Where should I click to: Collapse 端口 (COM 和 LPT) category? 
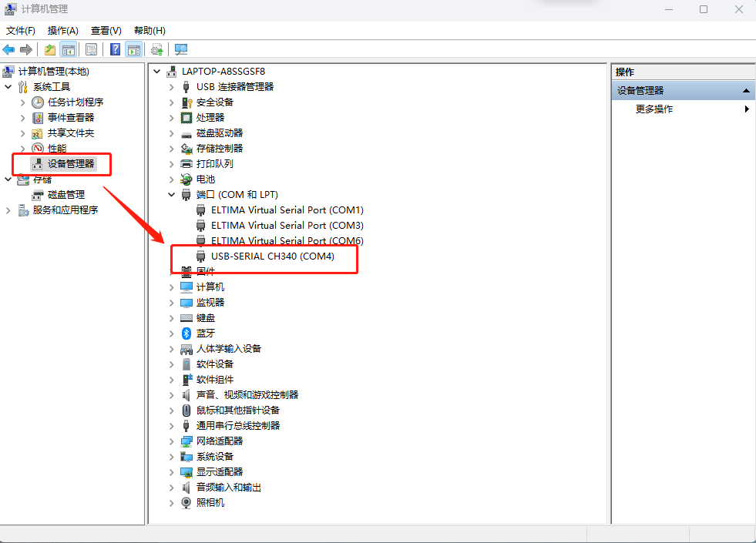[172, 195]
